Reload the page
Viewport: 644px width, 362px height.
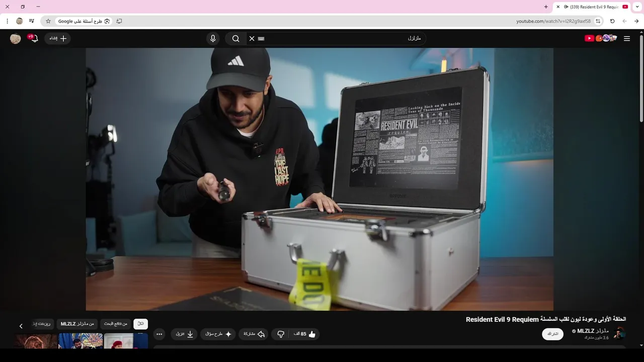point(612,21)
